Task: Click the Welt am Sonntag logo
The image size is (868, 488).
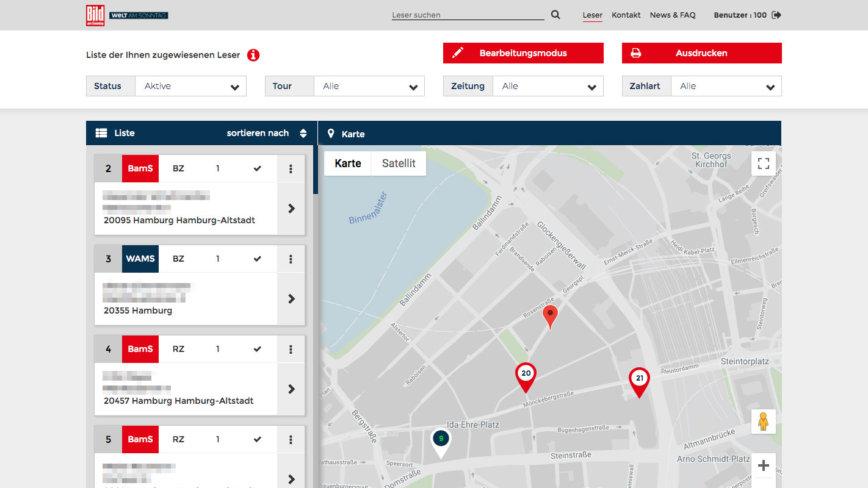Action: (139, 15)
